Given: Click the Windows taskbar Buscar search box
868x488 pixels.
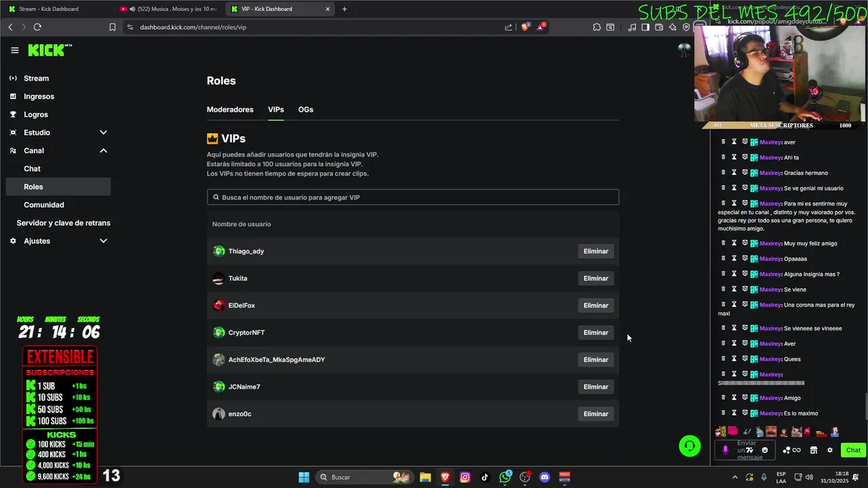Looking at the screenshot, I should tap(365, 477).
